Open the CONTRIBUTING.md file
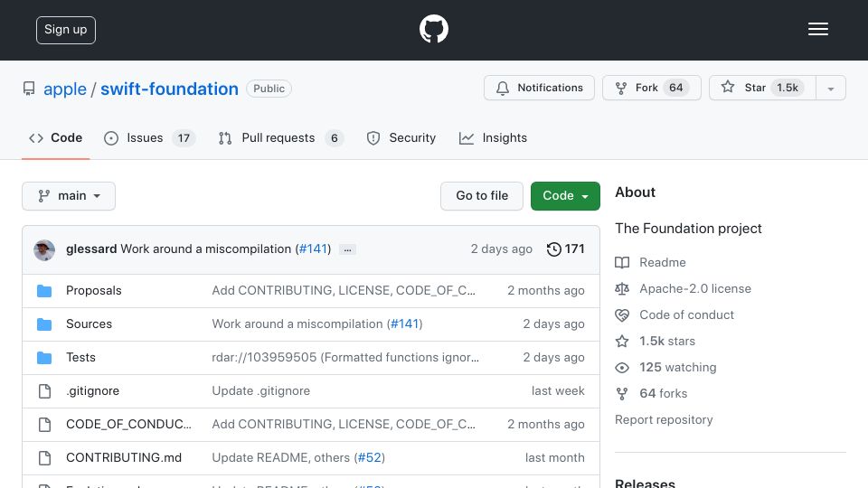The width and height of the screenshot is (868, 488). 124,457
